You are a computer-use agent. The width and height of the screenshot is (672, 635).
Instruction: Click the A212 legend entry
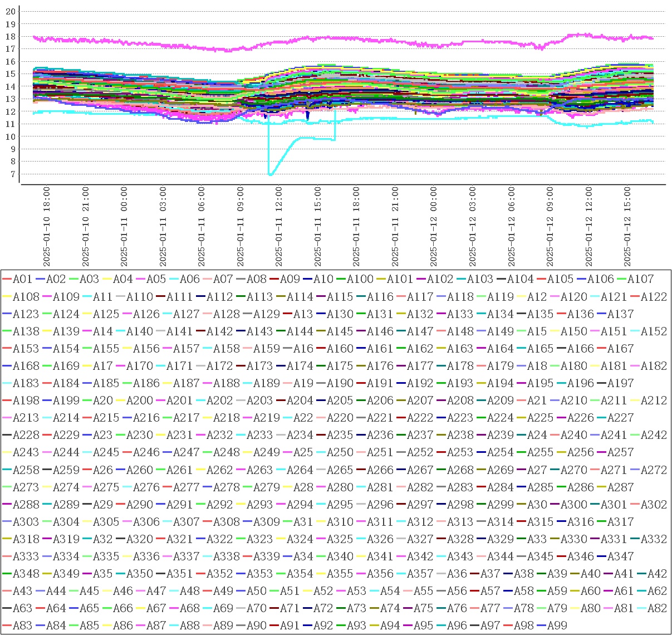point(654,400)
